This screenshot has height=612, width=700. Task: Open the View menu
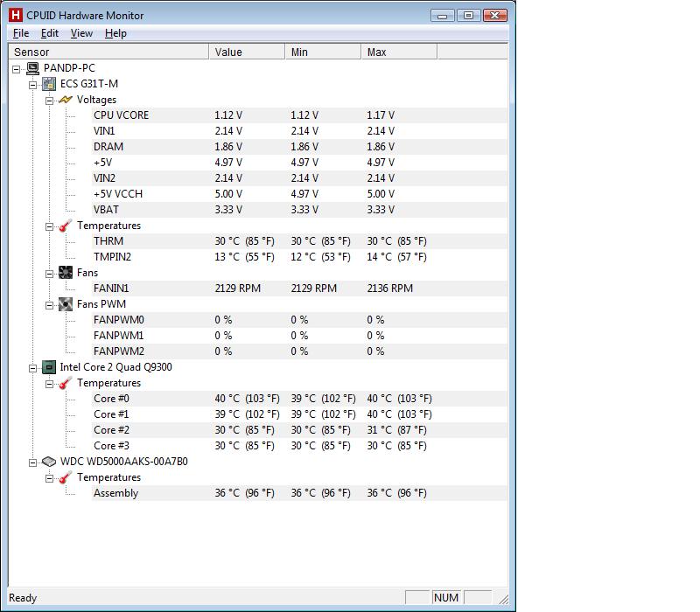(81, 33)
